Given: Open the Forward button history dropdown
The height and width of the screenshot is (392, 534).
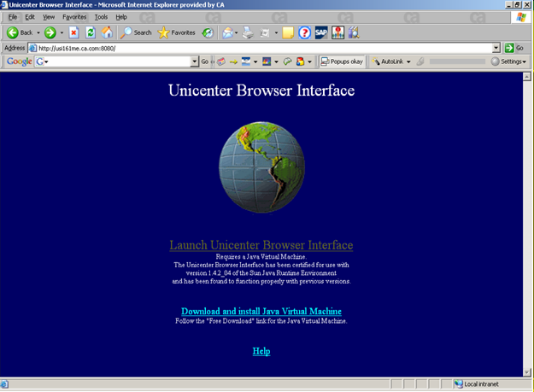Looking at the screenshot, I should (x=62, y=33).
